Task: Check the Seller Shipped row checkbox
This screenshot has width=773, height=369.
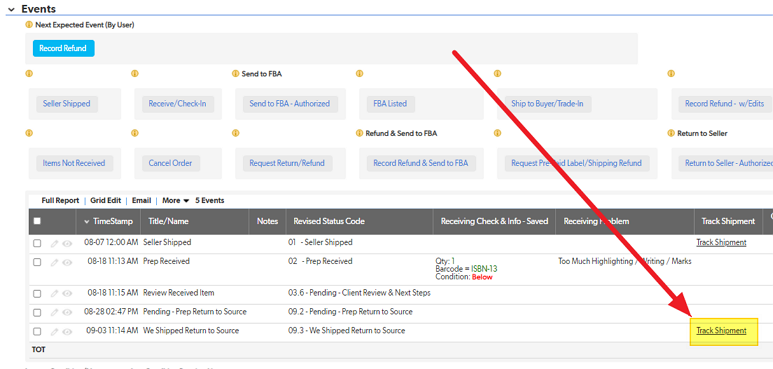Action: point(37,243)
